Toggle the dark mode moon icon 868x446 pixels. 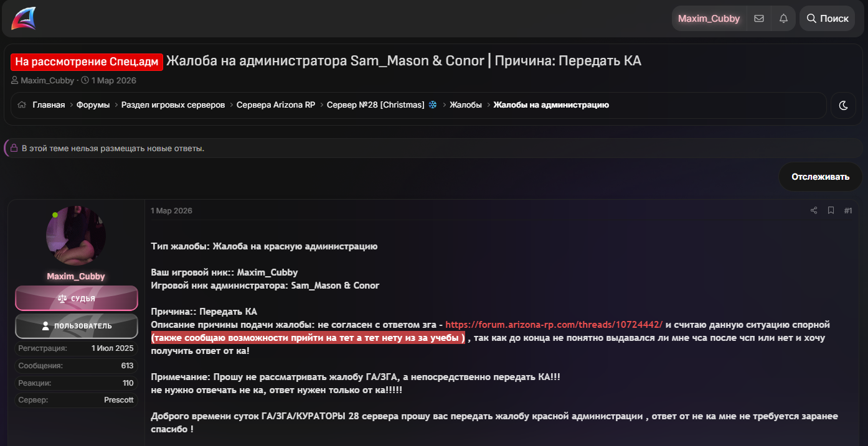click(x=844, y=105)
